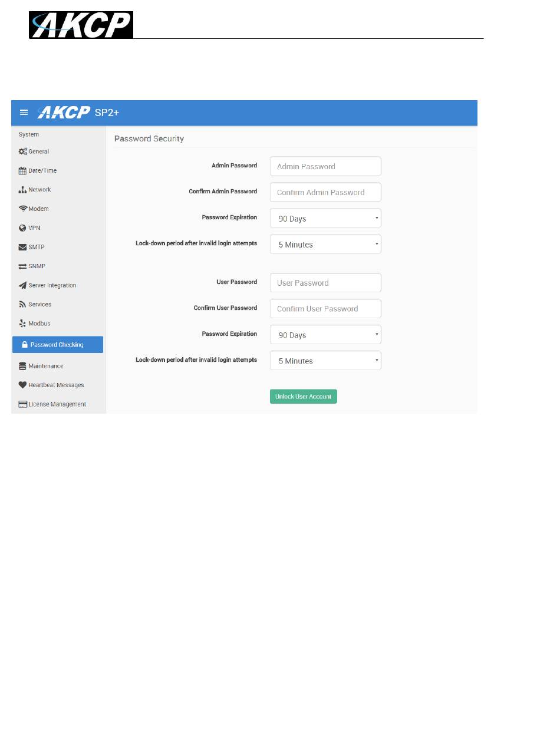Click the Password Security heading
Image resolution: width=560 pixels, height=739 pixels.
click(x=149, y=138)
